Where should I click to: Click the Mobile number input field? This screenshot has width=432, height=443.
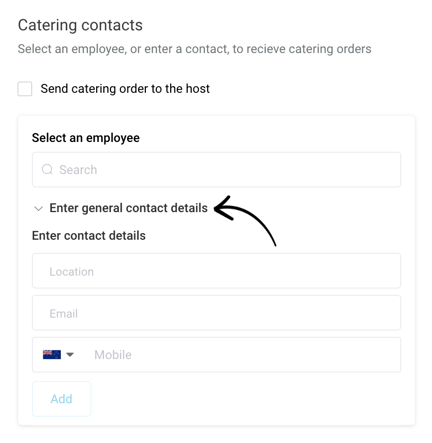[243, 355]
